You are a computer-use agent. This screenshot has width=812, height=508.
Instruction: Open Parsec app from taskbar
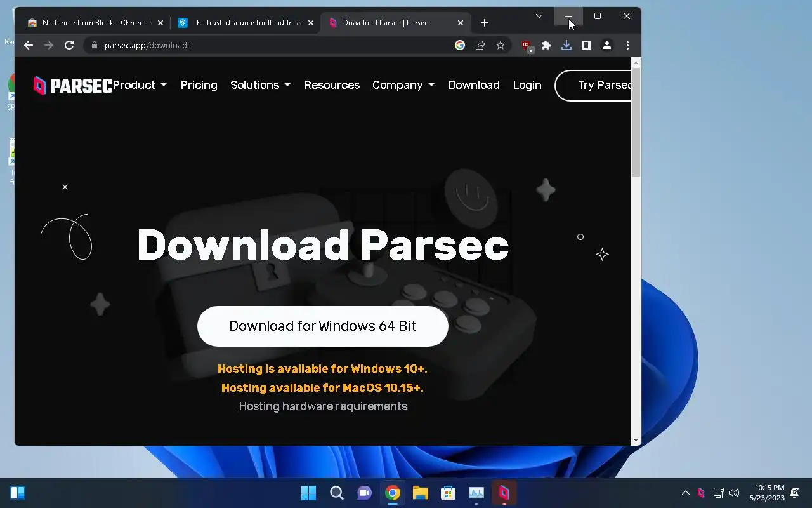pos(504,493)
